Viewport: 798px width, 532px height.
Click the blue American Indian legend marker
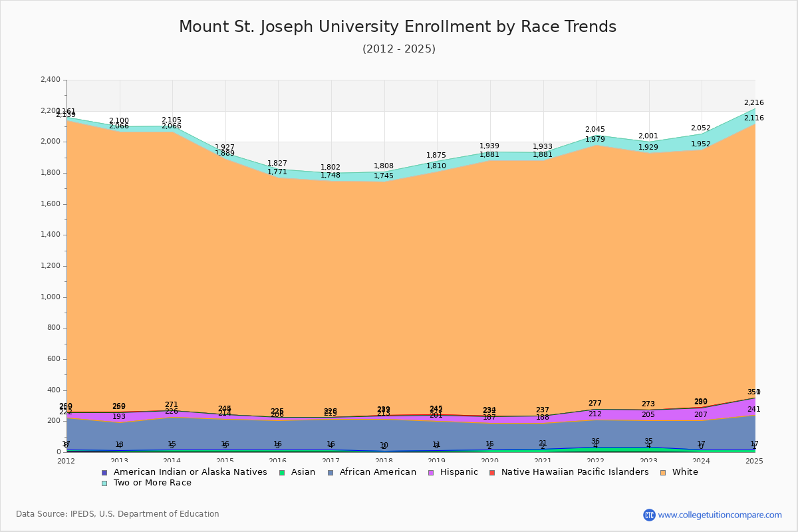(104, 473)
